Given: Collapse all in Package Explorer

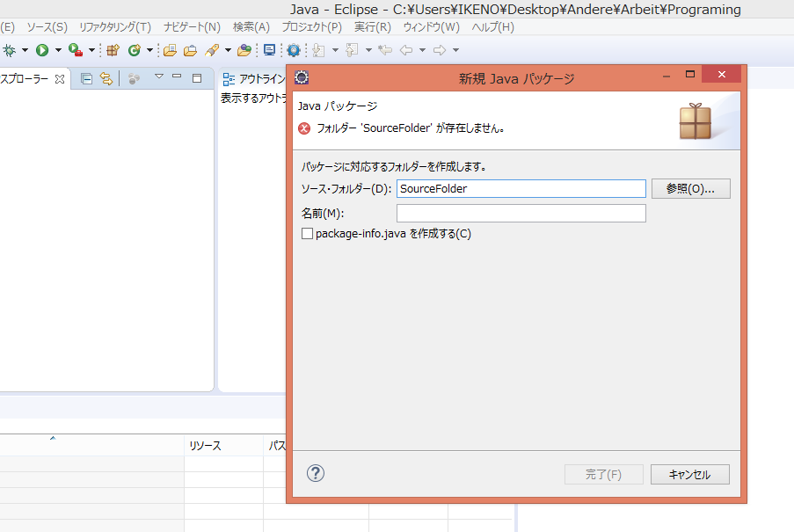Looking at the screenshot, I should point(86,78).
